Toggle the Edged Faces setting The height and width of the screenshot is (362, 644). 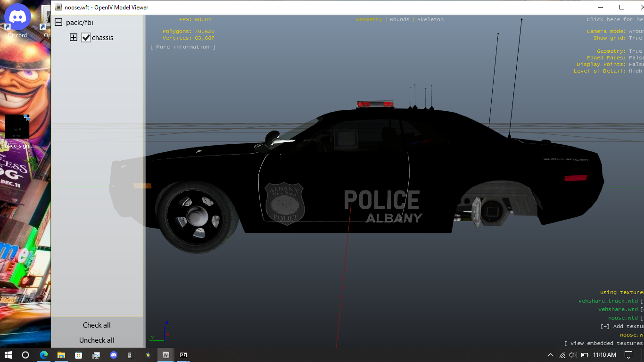pyautogui.click(x=635, y=58)
